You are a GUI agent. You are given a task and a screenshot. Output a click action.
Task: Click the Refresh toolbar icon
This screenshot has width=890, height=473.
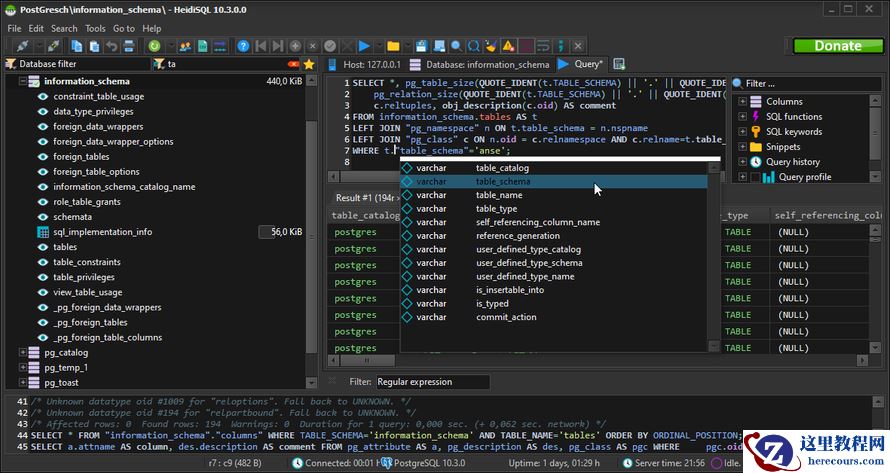(155, 46)
